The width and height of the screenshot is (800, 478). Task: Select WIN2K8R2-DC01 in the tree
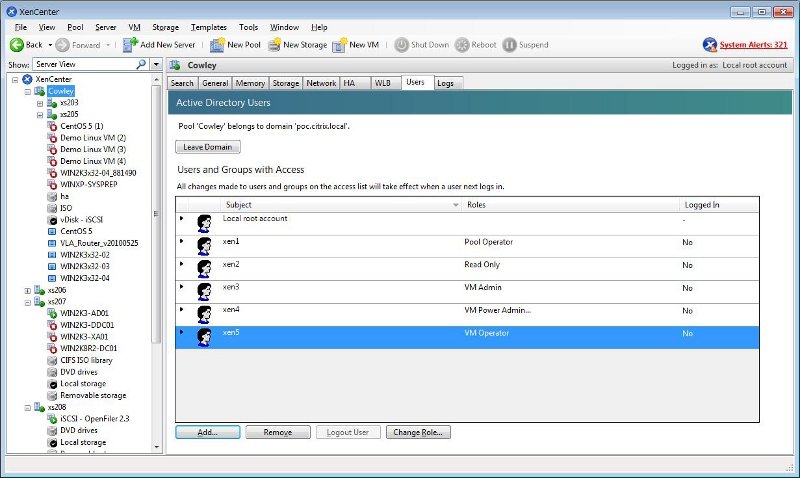pyautogui.click(x=89, y=348)
